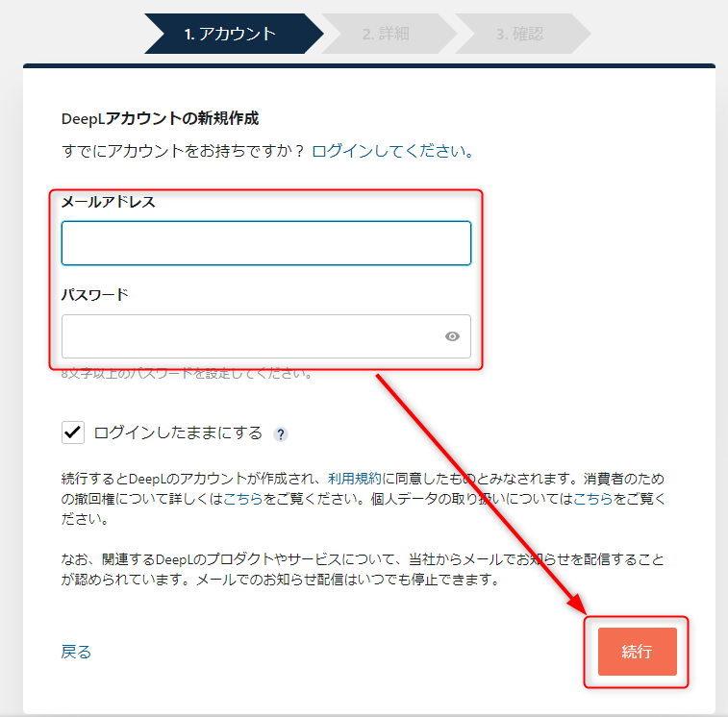Viewport: 728px width, 717px height.
Task: Click the メールアドレス field label
Action: tap(108, 202)
